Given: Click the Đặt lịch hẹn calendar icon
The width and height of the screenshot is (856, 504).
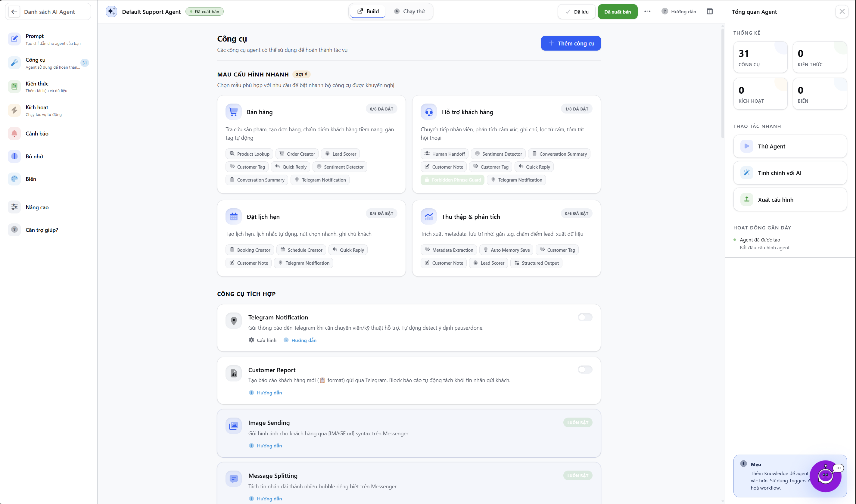Looking at the screenshot, I should click(x=233, y=216).
